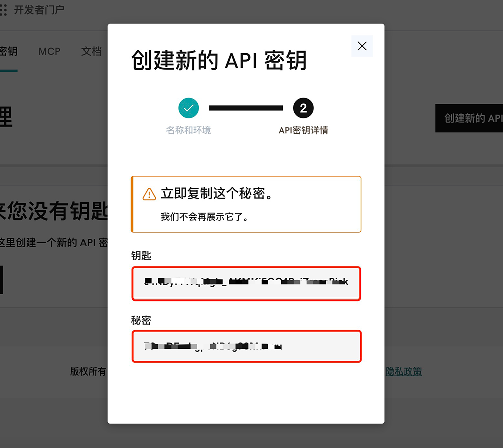Click the 创建新的 API 密钥 heading
The width and height of the screenshot is (503, 448).
[x=219, y=61]
